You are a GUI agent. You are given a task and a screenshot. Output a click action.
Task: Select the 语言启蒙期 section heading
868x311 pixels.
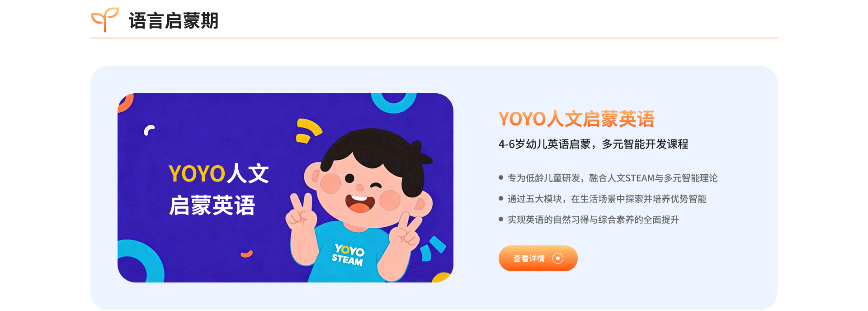point(174,21)
